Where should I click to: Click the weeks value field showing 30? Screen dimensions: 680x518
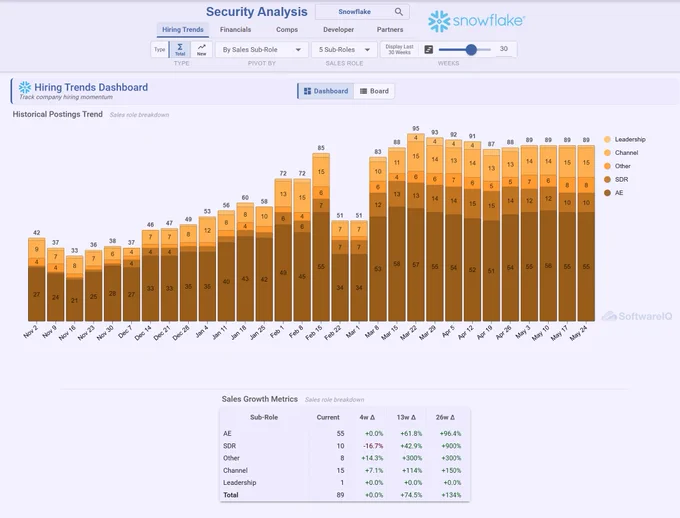coord(504,49)
